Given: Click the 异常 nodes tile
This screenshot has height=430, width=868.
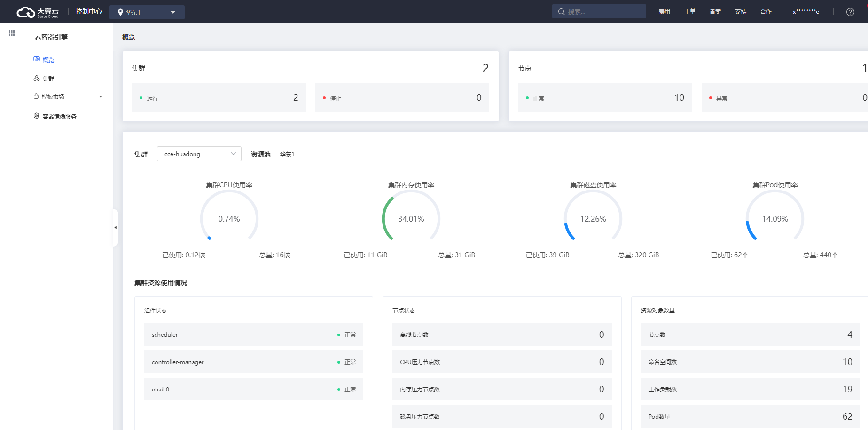Looking at the screenshot, I should coord(785,97).
